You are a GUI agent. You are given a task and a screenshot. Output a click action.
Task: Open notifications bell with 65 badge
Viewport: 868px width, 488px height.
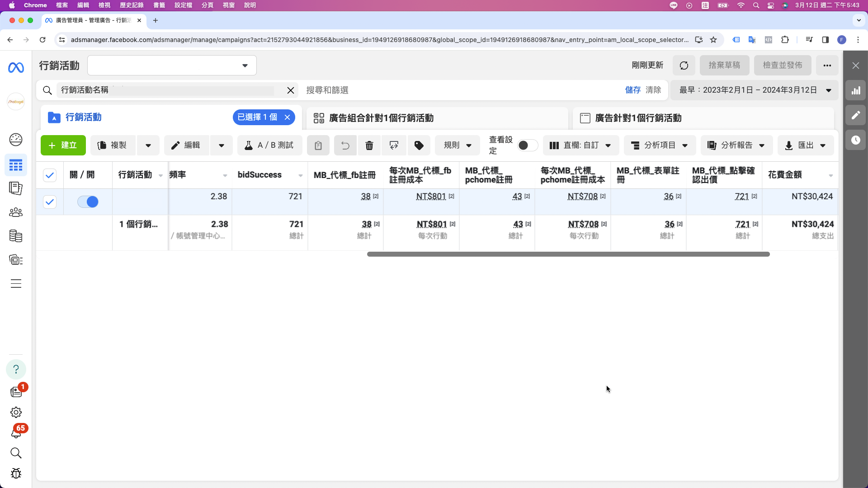coord(16,432)
